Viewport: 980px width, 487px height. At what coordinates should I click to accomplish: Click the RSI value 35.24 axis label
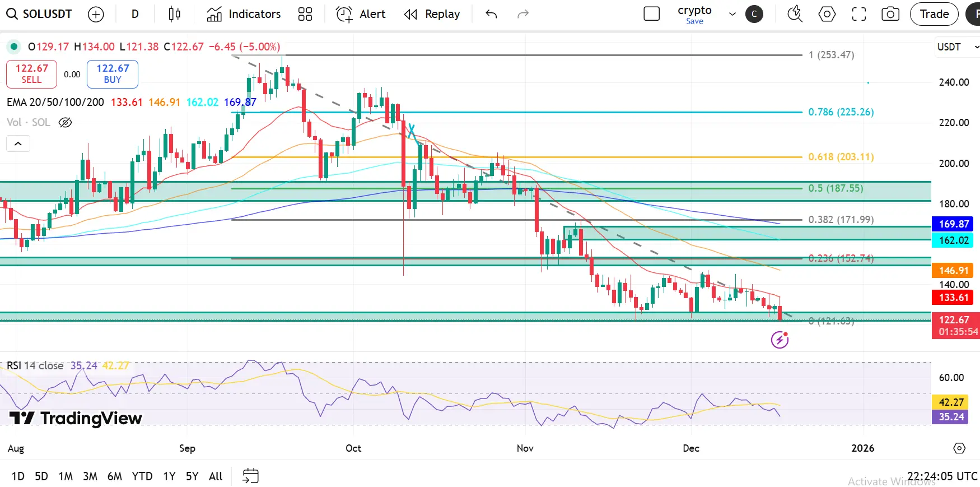tap(950, 417)
